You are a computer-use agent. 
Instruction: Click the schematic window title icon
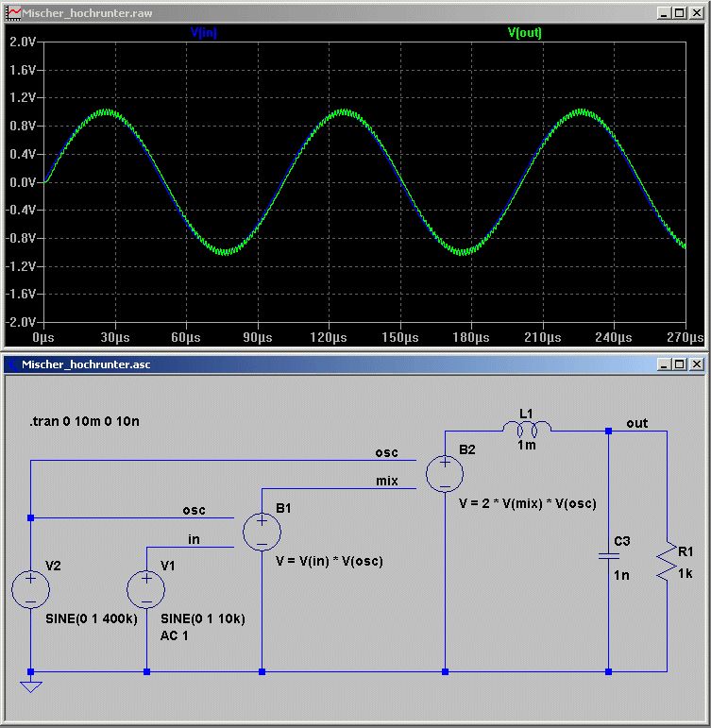[12, 364]
